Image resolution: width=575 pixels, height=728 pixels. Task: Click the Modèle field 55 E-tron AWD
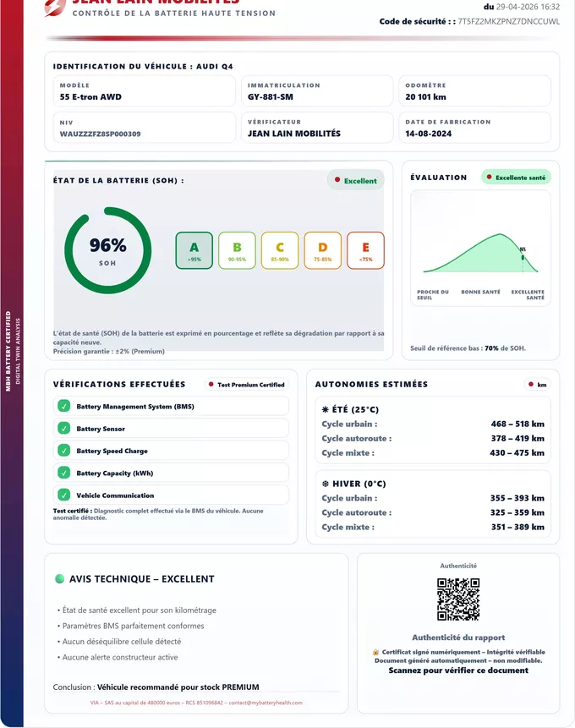coord(144,91)
